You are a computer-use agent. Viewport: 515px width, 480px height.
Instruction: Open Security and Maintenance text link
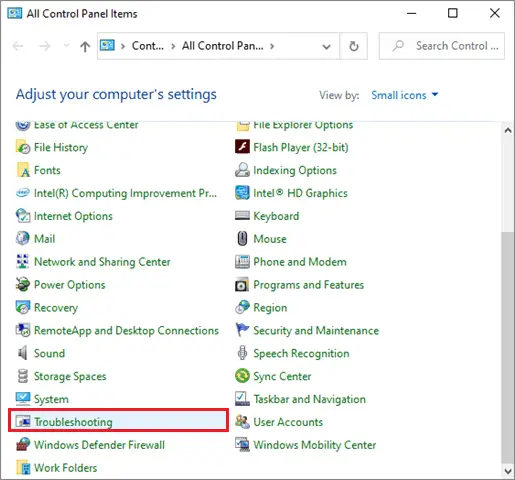coord(316,331)
